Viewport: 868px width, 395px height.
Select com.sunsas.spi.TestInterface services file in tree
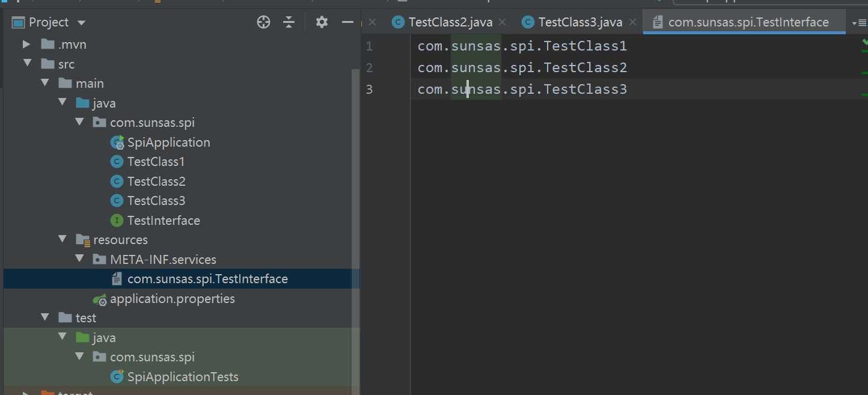(x=207, y=279)
